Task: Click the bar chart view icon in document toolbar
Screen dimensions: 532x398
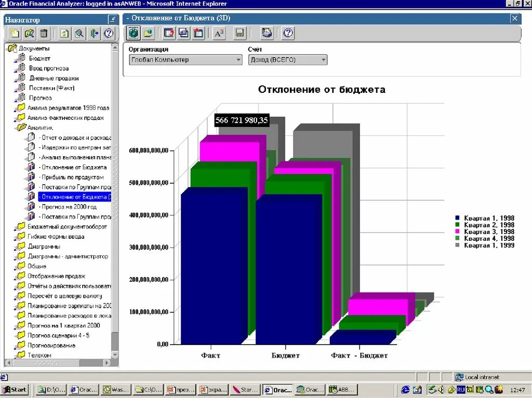Action: pyautogui.click(x=184, y=33)
